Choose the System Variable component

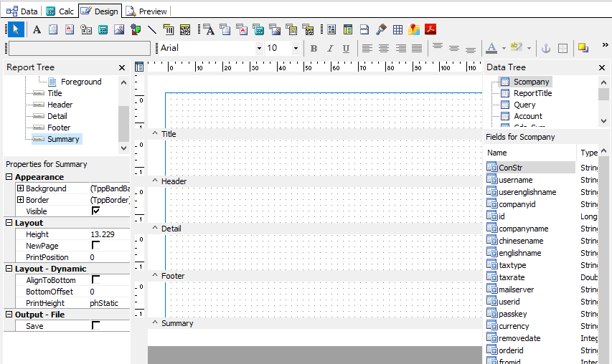coord(86,29)
